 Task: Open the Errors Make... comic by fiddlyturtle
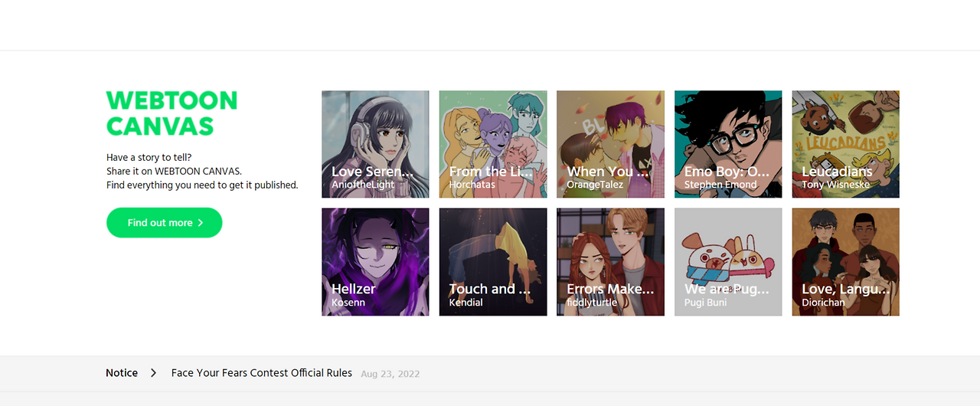click(x=610, y=262)
